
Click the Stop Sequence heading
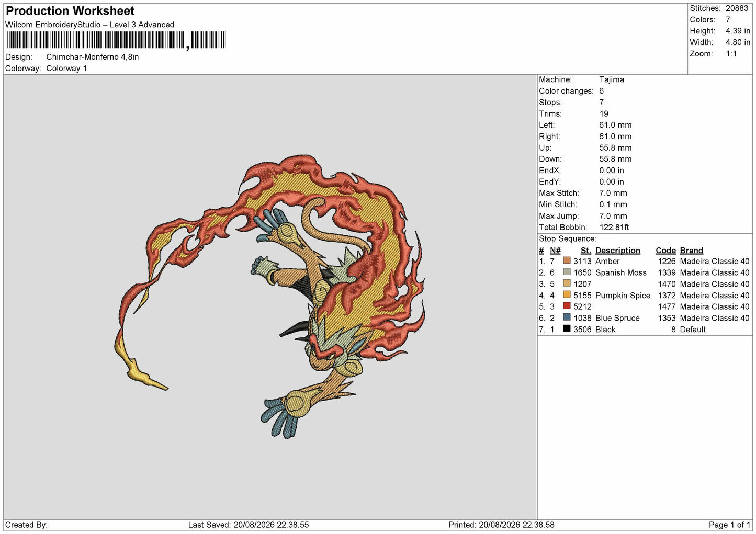(568, 239)
